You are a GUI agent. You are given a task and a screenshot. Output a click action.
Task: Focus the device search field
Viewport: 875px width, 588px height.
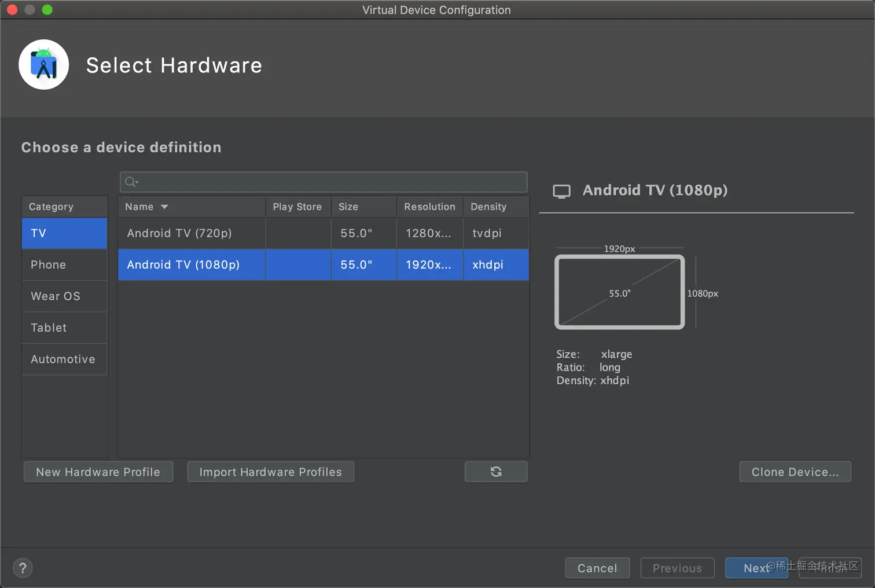tap(323, 182)
